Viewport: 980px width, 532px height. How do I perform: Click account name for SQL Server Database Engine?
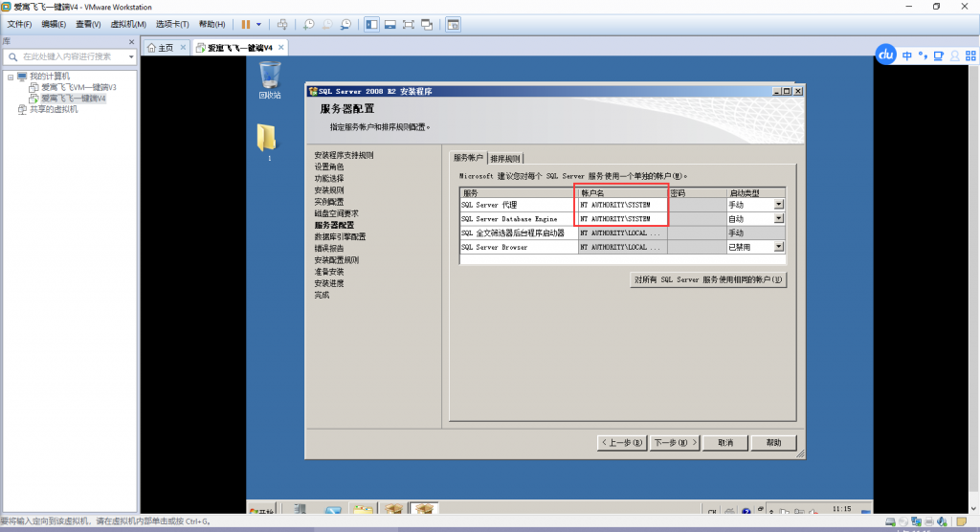pos(622,219)
